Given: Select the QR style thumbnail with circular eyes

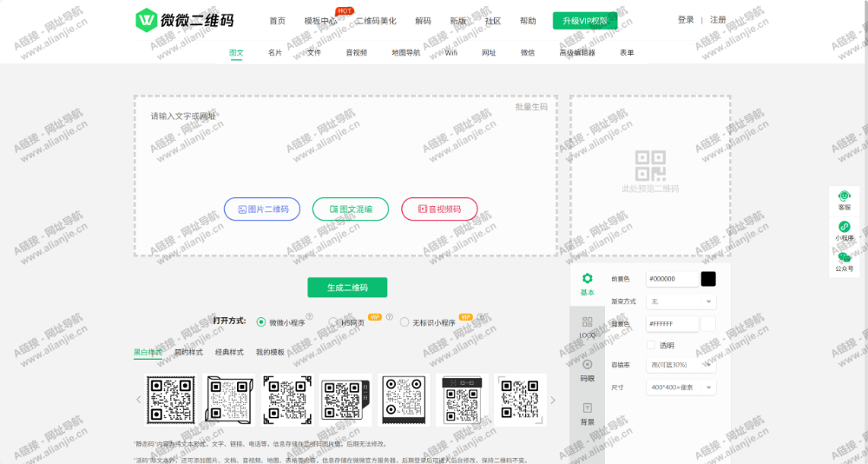Looking at the screenshot, I should click(x=404, y=400).
